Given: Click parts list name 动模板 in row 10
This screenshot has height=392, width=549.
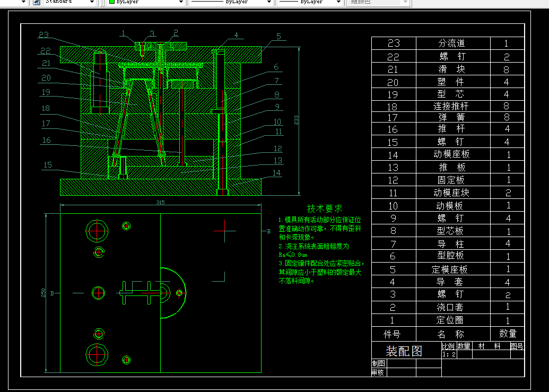Looking at the screenshot, I should point(450,206).
